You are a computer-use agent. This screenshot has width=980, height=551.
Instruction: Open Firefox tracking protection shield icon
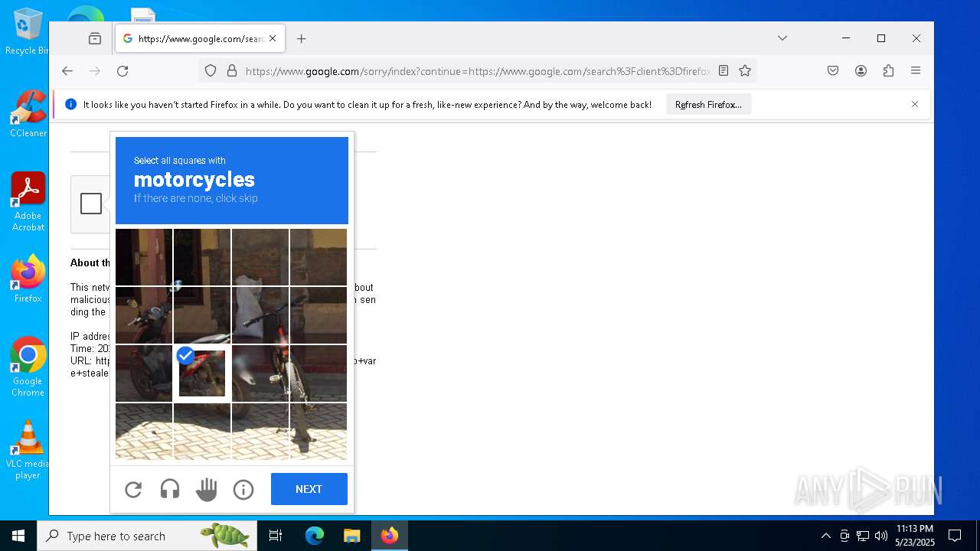pyautogui.click(x=211, y=71)
